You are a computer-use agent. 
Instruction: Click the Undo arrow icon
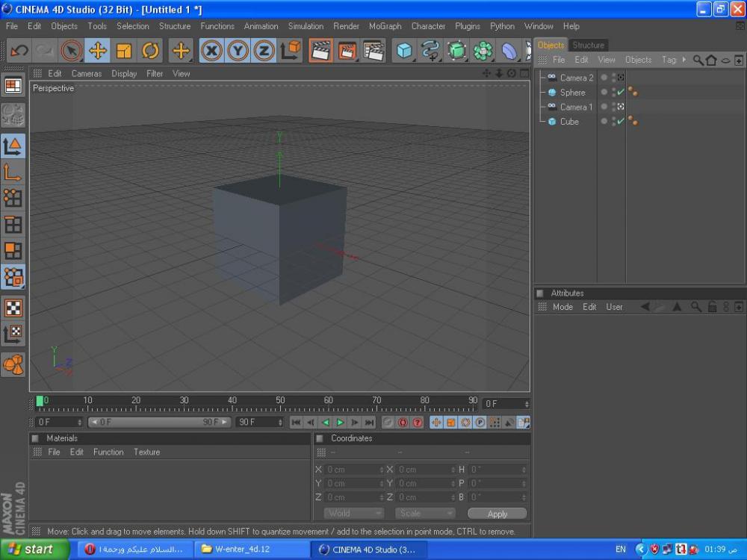click(x=19, y=51)
